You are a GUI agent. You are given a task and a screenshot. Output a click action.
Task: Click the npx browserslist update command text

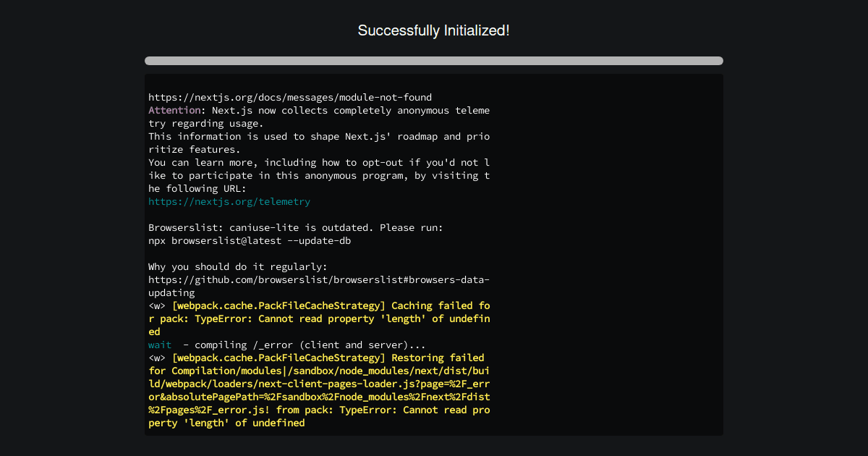(x=249, y=240)
